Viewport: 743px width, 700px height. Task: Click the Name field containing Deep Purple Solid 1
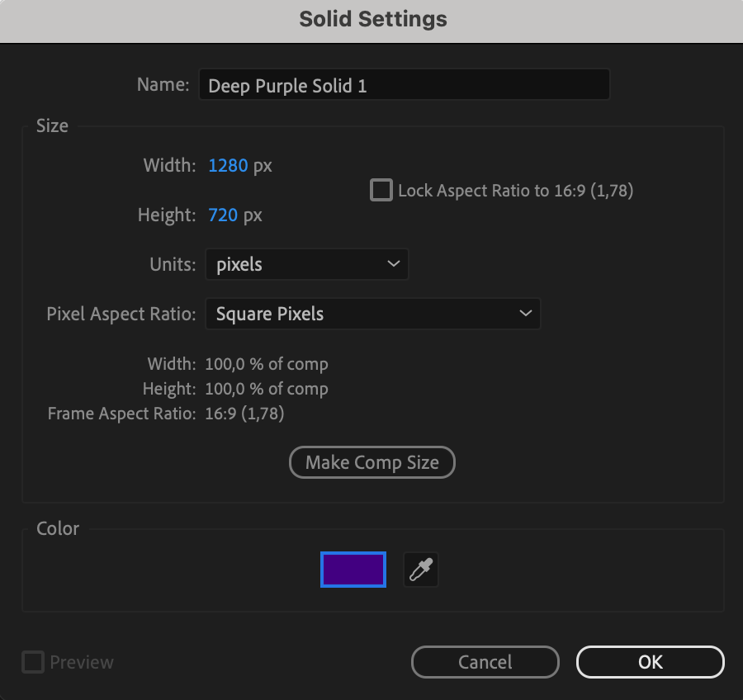pyautogui.click(x=404, y=86)
